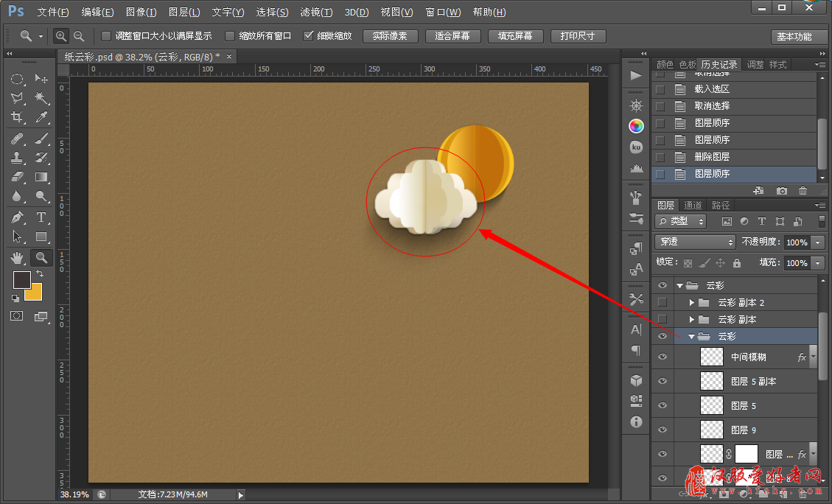
Task: Open the 图层(L) menu
Action: click(x=184, y=12)
